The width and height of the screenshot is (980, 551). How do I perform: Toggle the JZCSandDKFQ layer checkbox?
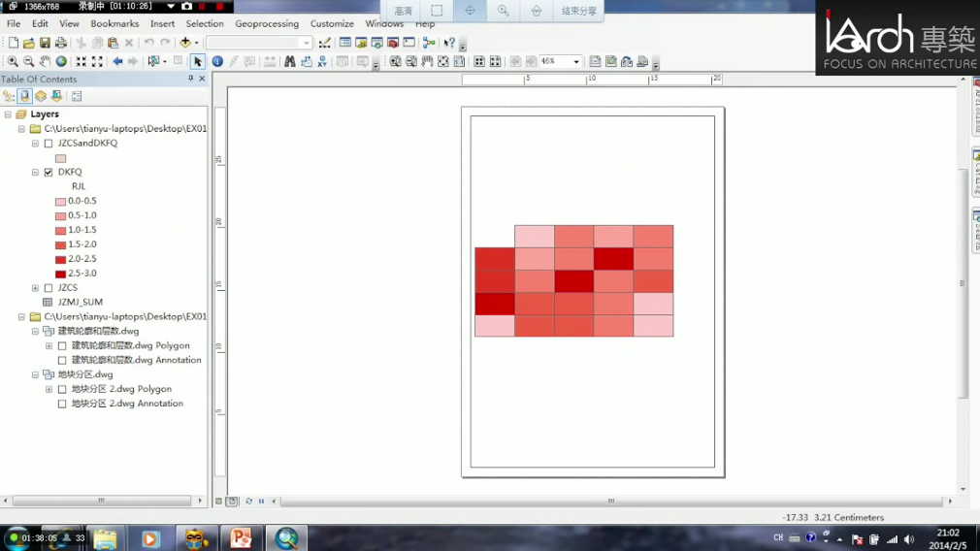pos(49,143)
